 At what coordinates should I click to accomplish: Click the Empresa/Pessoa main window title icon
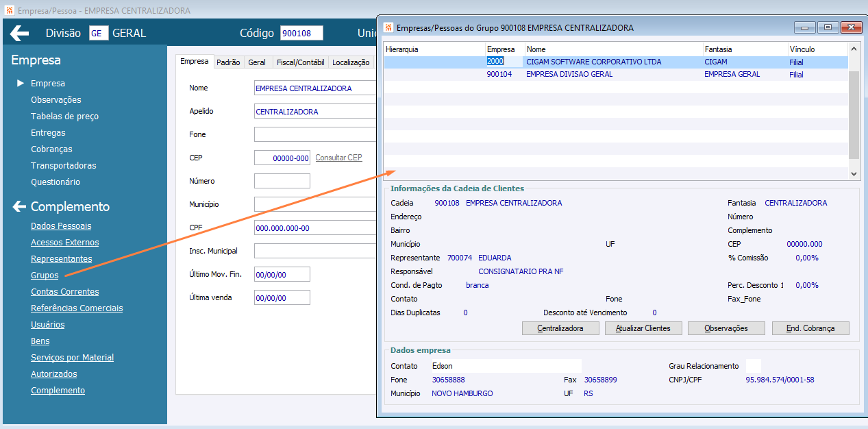pos(8,11)
